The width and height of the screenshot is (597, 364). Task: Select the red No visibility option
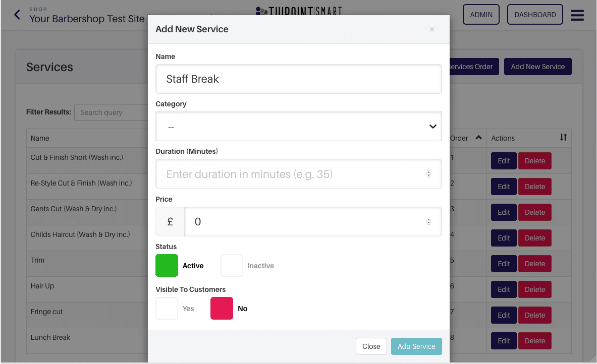pos(222,308)
